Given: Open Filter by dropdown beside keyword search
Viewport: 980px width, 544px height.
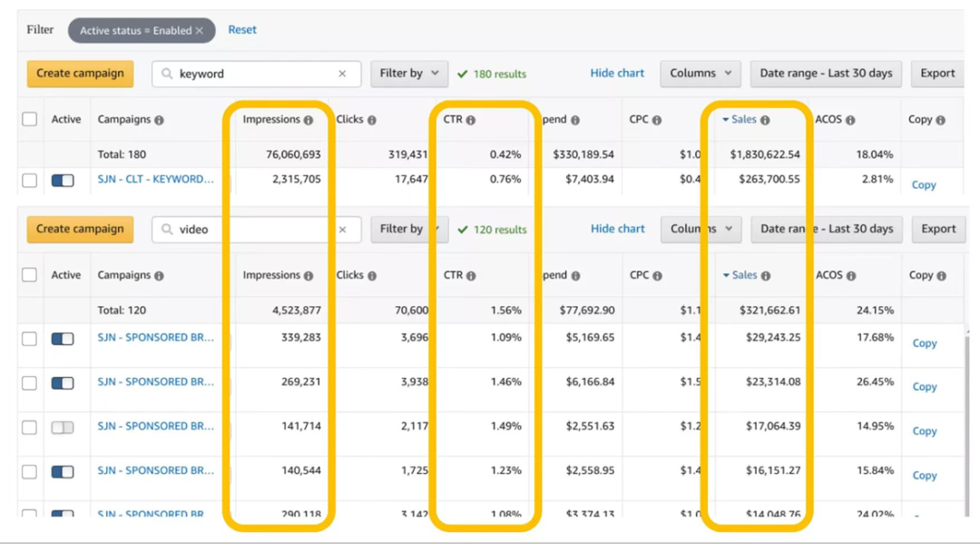Looking at the screenshot, I should click(x=408, y=74).
